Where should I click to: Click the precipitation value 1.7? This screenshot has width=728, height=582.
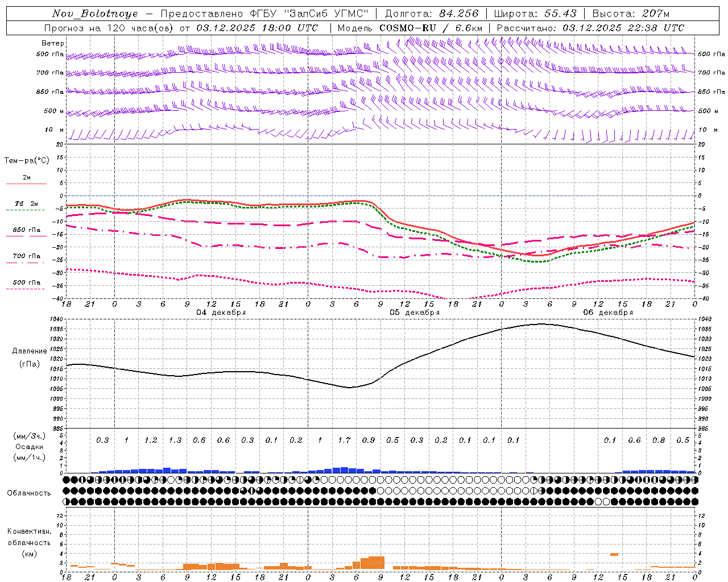(x=344, y=440)
